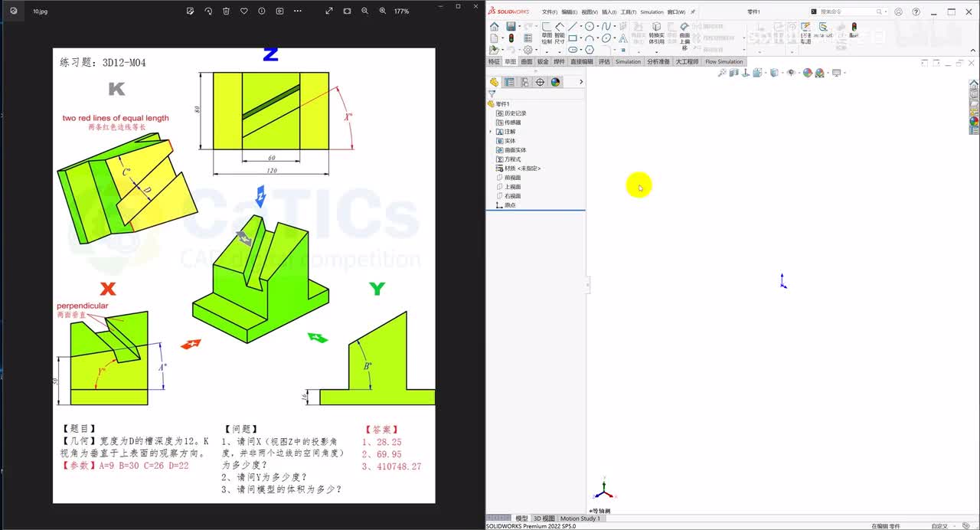Open file info icon in Photos window
The width and height of the screenshot is (980, 530).
pos(262,11)
